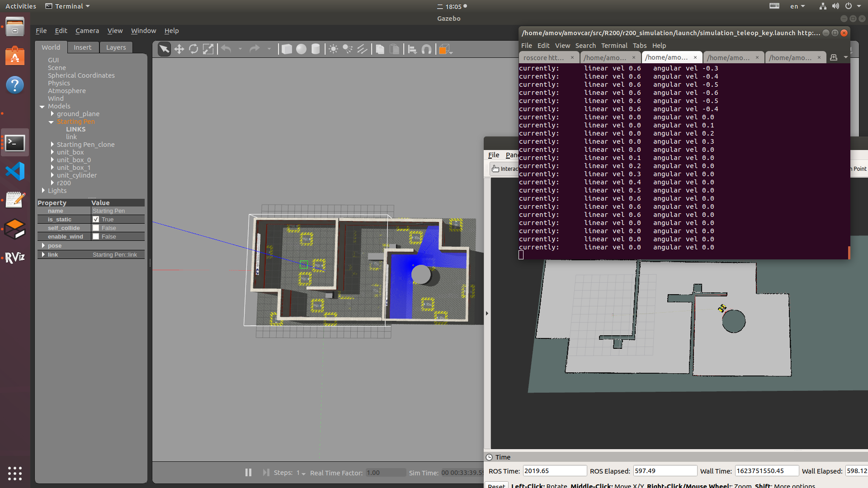Click the ROS Time field
This screenshot has height=488, width=868.
[x=555, y=471]
